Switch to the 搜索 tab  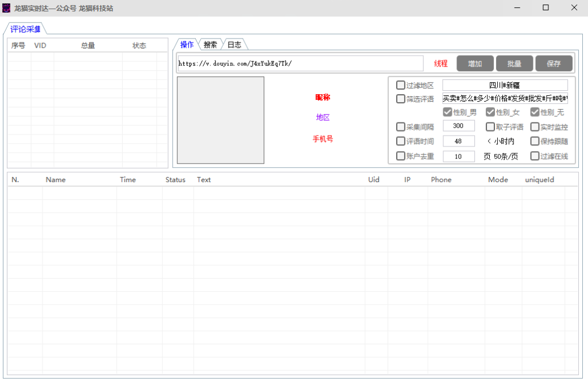[x=210, y=45]
